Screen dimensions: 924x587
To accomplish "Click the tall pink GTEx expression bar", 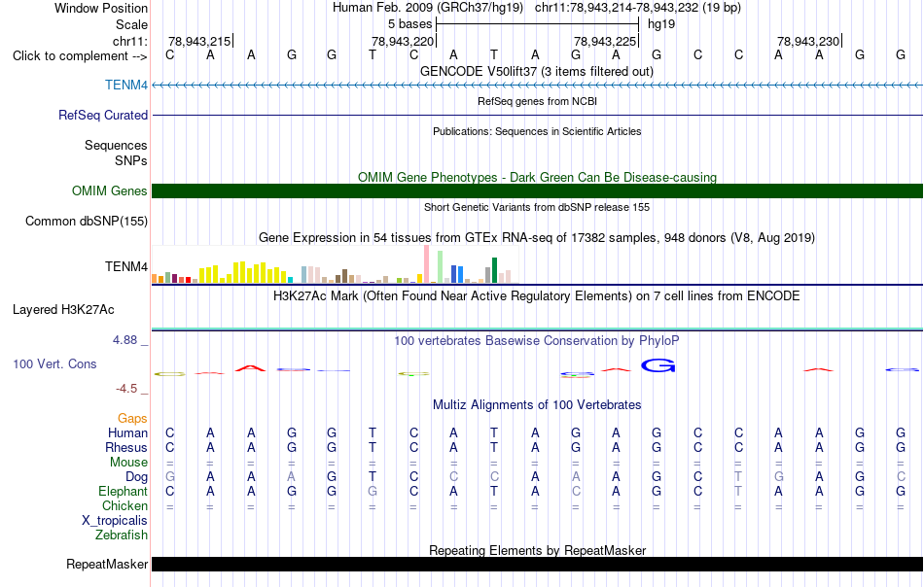I will [426, 263].
